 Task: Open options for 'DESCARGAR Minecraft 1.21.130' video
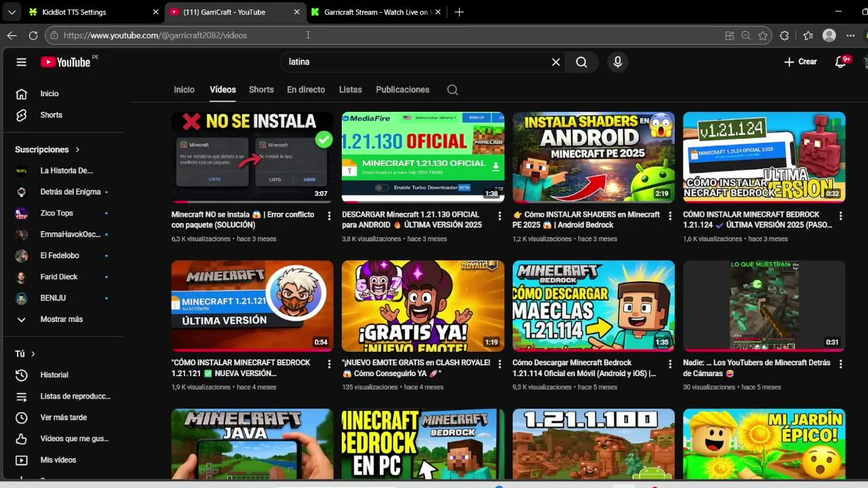point(500,216)
